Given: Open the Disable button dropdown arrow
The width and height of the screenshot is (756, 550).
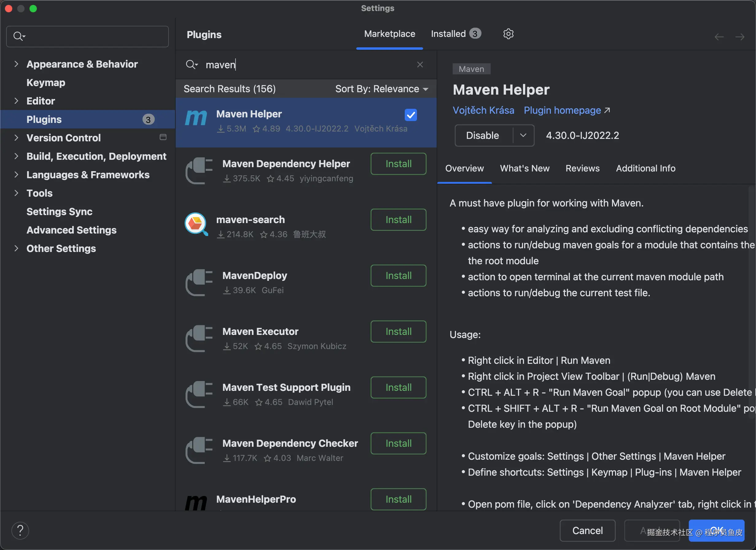Looking at the screenshot, I should click(x=523, y=136).
